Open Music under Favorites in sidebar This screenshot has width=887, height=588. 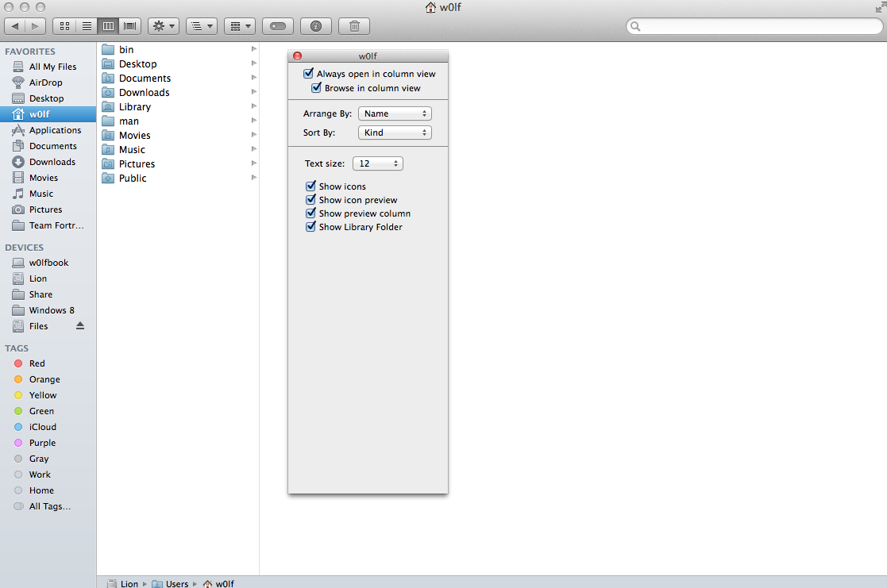click(48, 194)
